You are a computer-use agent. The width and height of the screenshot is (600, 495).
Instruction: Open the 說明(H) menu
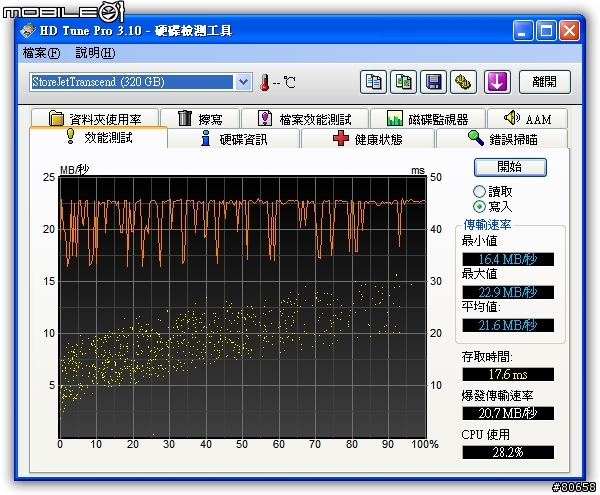pyautogui.click(x=95, y=53)
